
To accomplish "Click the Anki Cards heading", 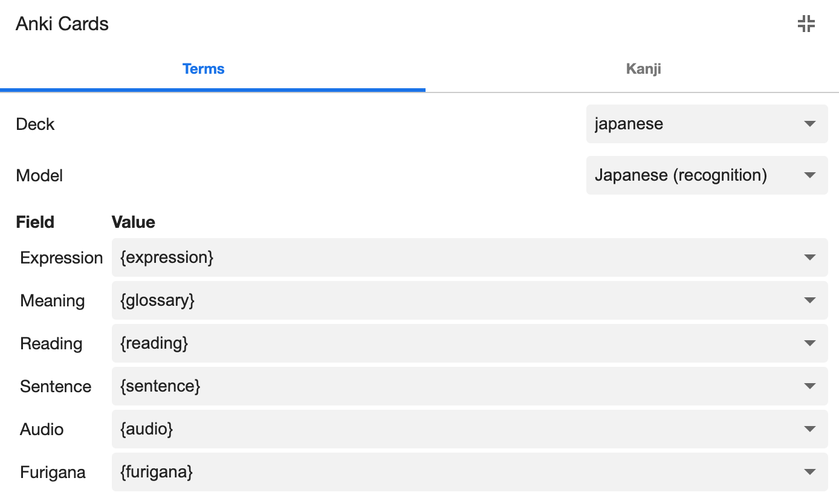I will tap(62, 24).
